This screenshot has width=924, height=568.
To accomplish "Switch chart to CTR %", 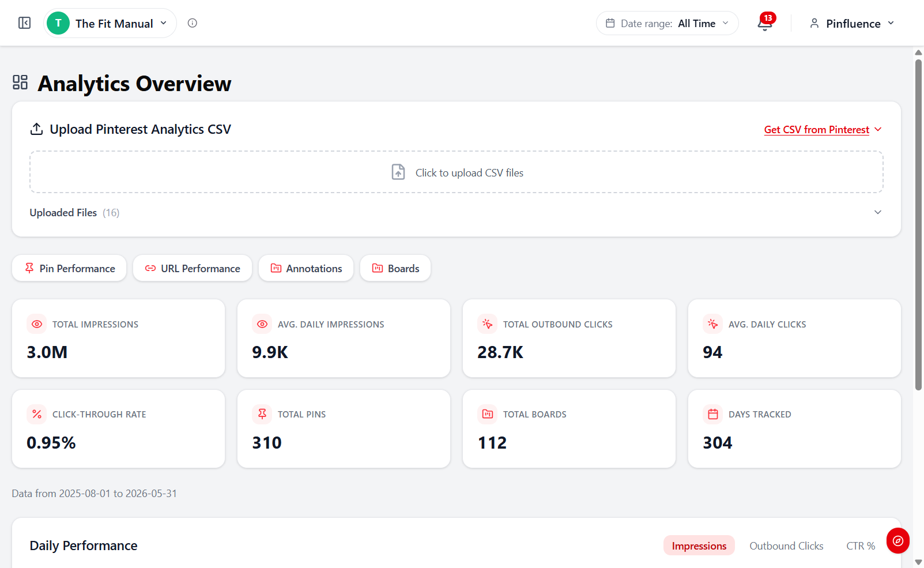I will (861, 546).
